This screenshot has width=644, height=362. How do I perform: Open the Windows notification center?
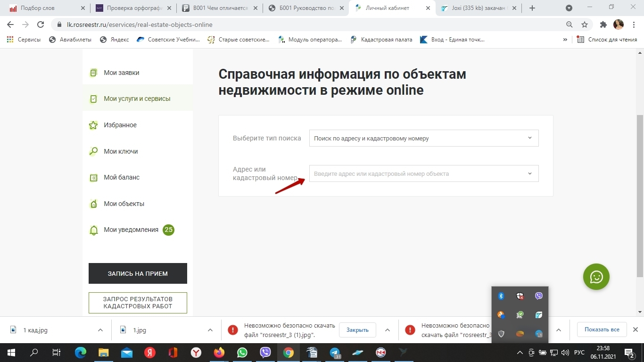tap(629, 353)
